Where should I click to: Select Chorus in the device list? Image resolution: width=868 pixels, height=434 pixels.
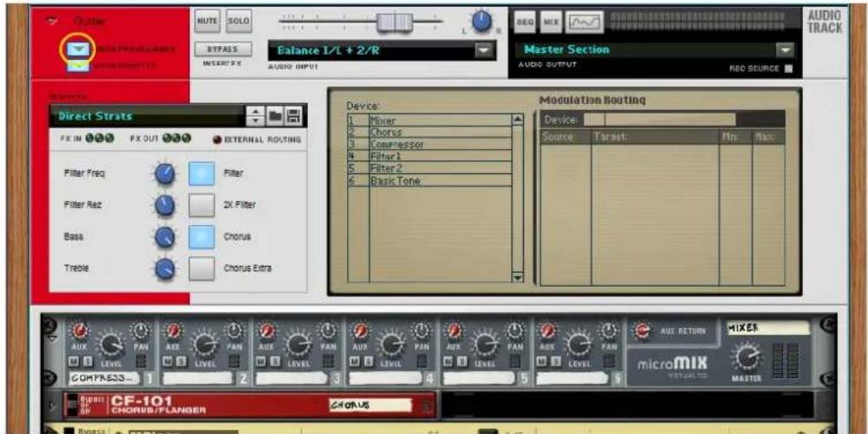click(x=429, y=133)
